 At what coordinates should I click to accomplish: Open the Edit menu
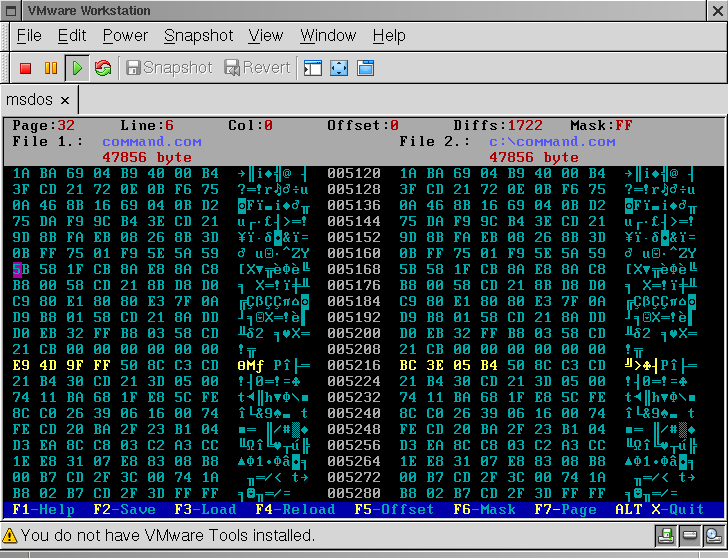pos(72,36)
